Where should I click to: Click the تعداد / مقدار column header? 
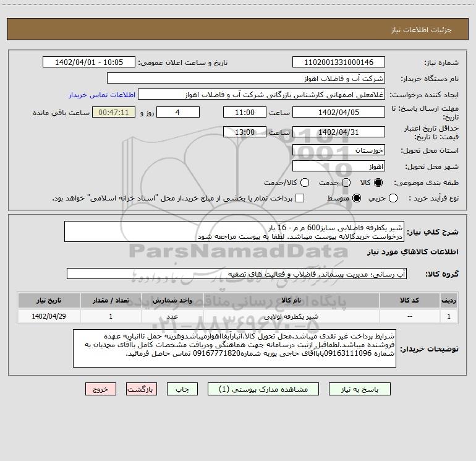pos(111,301)
